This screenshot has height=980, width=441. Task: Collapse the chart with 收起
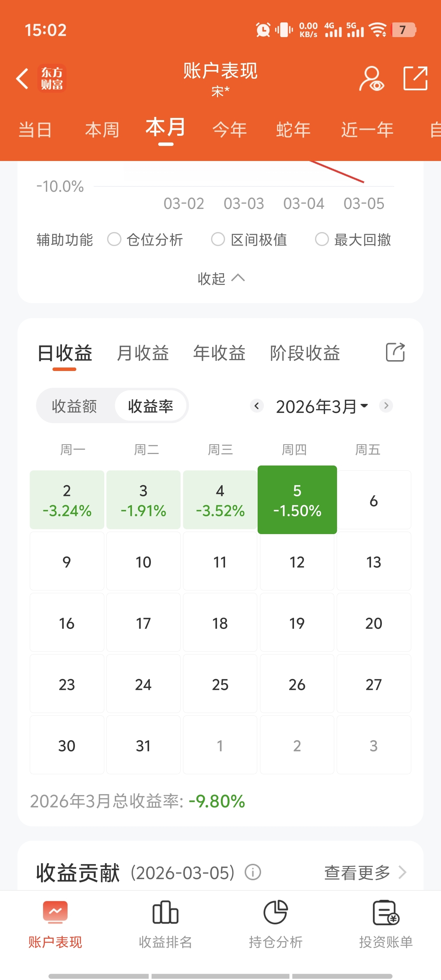[x=221, y=279]
